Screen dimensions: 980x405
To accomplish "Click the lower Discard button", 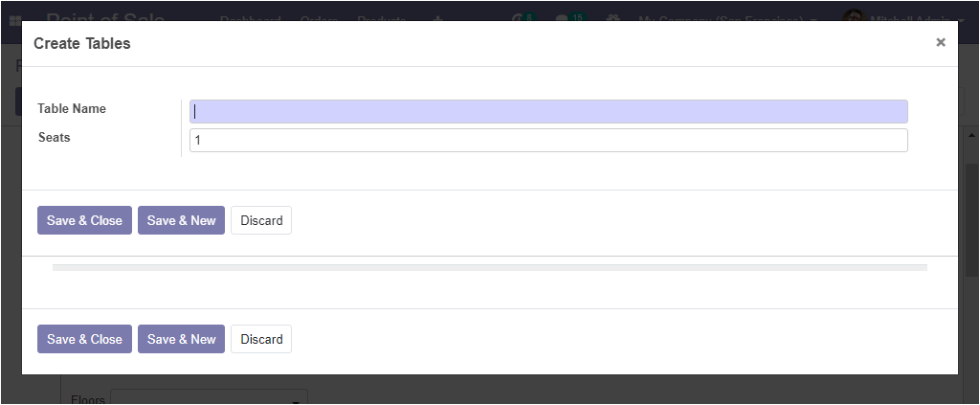I will [261, 339].
